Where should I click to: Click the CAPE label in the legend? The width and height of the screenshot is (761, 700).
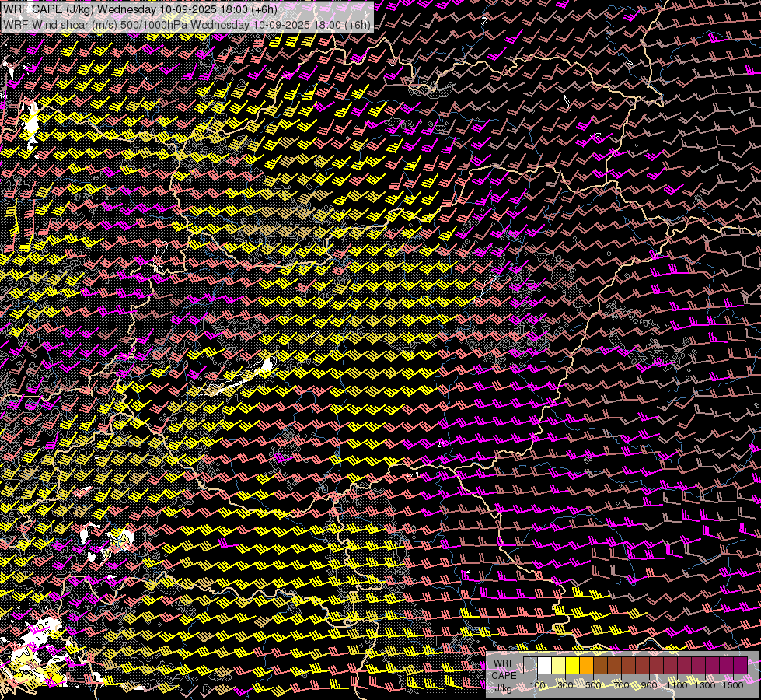click(504, 676)
